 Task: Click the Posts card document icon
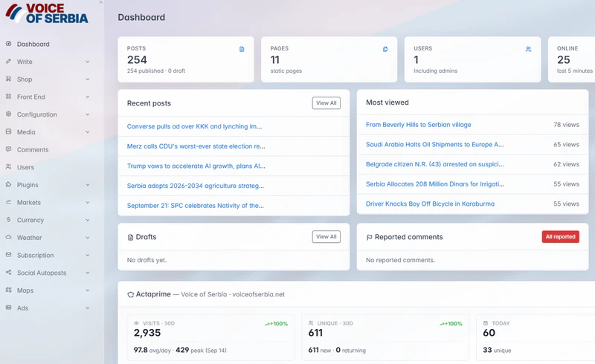[x=242, y=49]
